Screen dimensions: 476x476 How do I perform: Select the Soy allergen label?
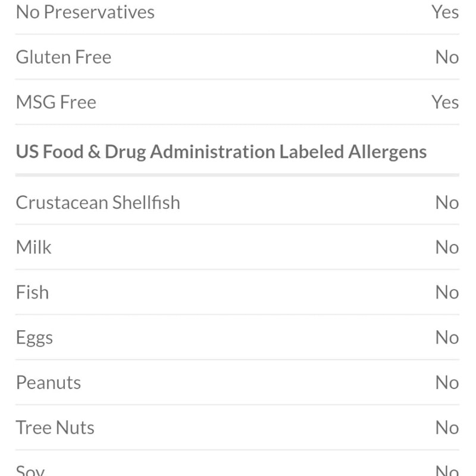30,470
